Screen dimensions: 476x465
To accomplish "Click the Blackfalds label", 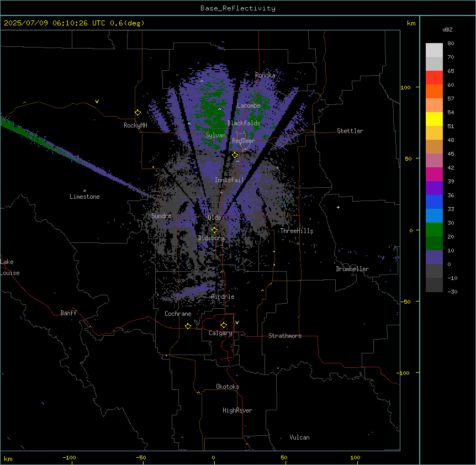I will tap(244, 123).
